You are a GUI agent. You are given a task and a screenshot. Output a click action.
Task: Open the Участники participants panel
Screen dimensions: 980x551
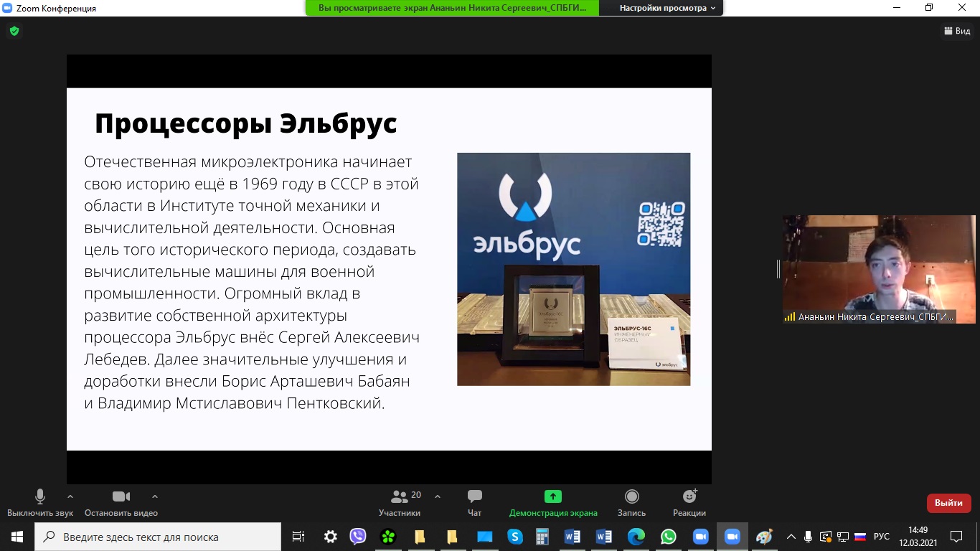tap(400, 503)
